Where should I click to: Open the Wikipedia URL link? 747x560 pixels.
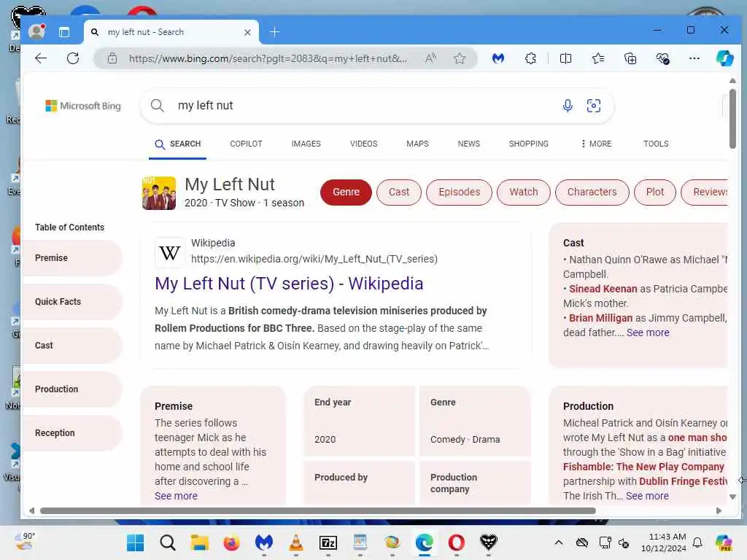pos(314,259)
